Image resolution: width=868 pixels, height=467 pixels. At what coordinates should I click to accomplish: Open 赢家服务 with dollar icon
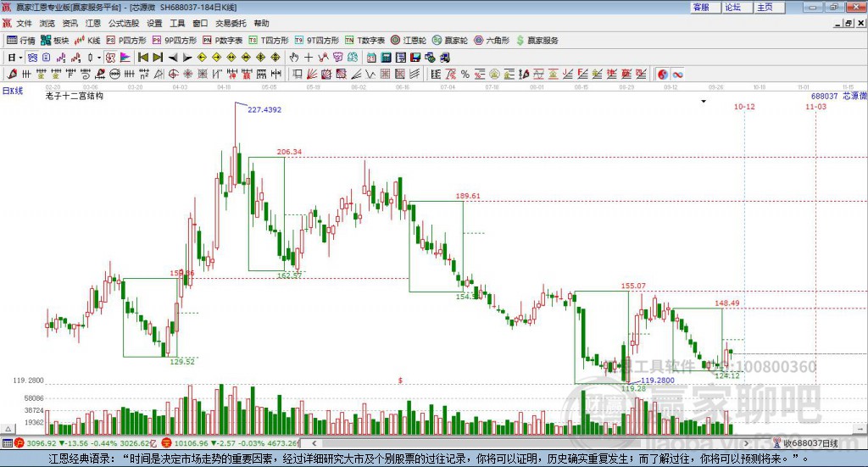click(537, 41)
